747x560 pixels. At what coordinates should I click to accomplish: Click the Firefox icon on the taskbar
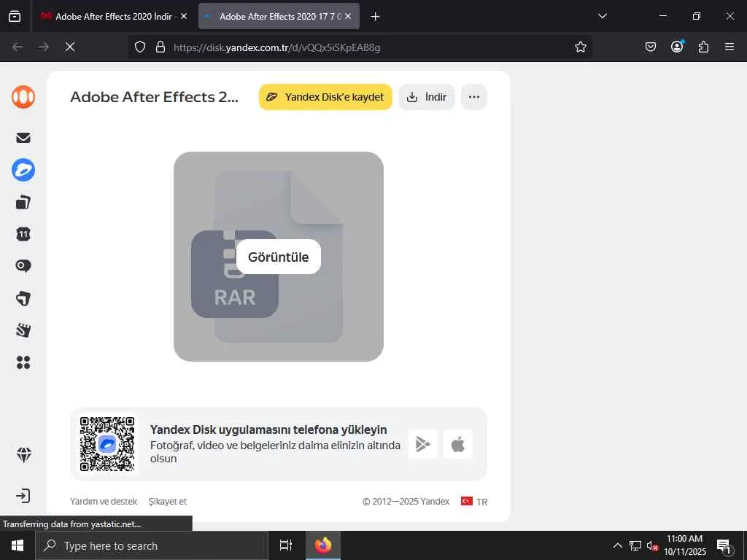pyautogui.click(x=323, y=545)
